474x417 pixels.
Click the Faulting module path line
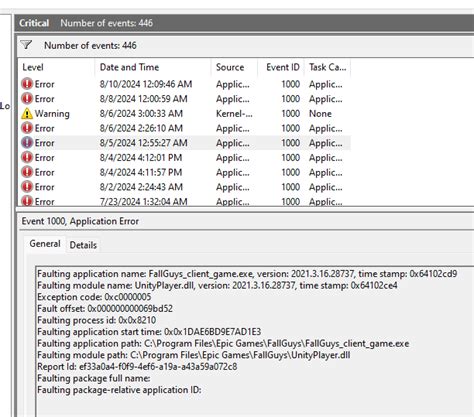tap(194, 355)
